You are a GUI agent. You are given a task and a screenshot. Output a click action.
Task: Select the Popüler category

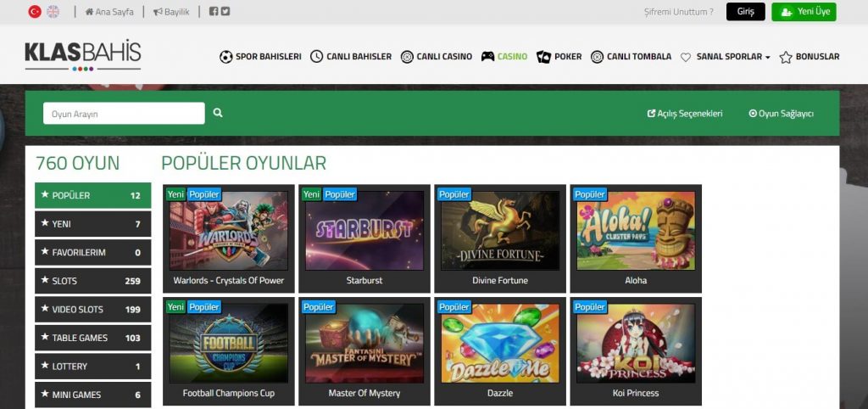[93, 196]
